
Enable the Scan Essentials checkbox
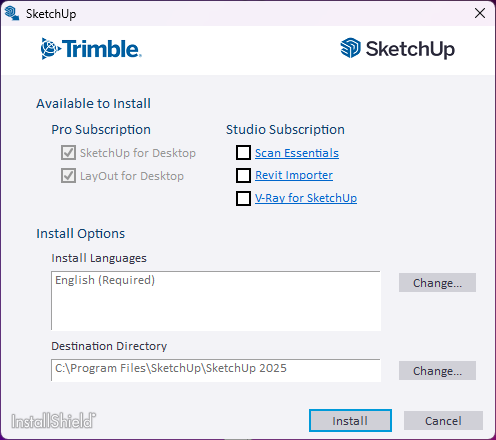243,153
